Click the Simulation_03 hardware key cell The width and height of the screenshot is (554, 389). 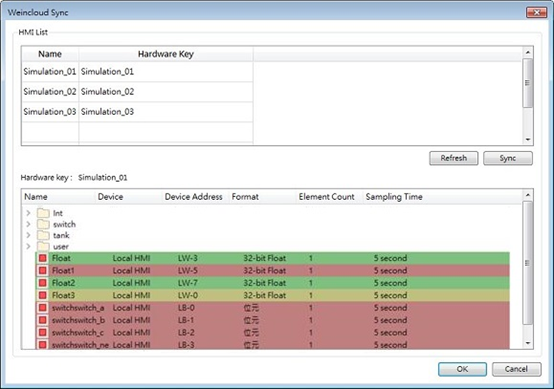pos(166,112)
